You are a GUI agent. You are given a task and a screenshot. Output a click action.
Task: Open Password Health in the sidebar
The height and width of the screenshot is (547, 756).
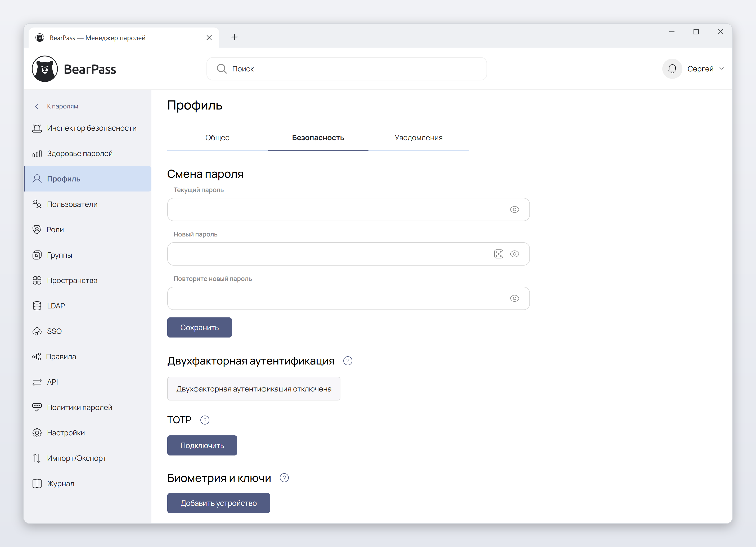coord(87,154)
